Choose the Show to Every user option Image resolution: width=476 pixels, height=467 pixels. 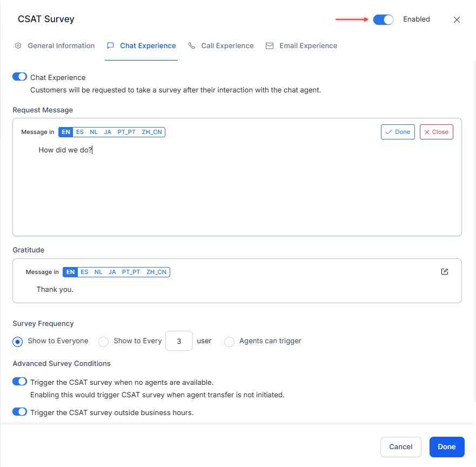(x=104, y=342)
